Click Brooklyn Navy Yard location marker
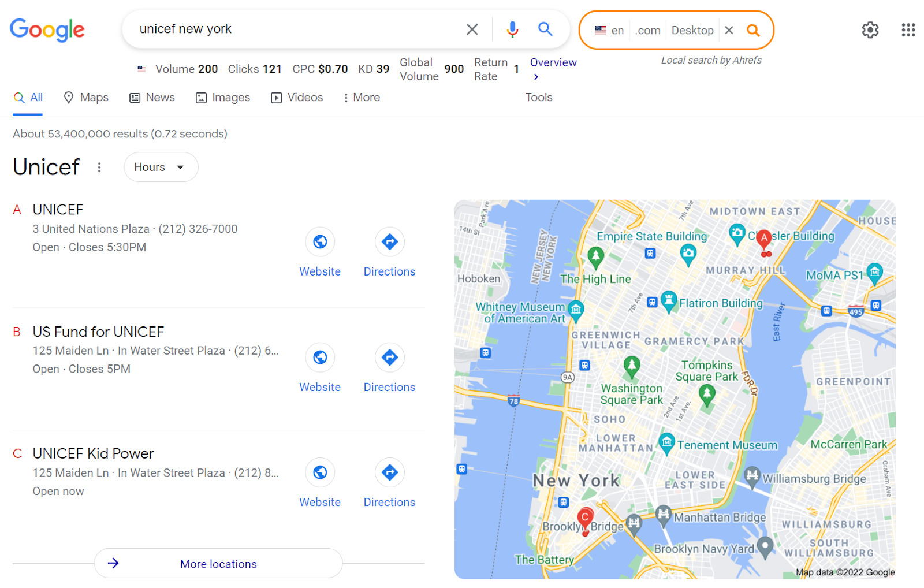Image resolution: width=924 pixels, height=588 pixels. point(765,546)
